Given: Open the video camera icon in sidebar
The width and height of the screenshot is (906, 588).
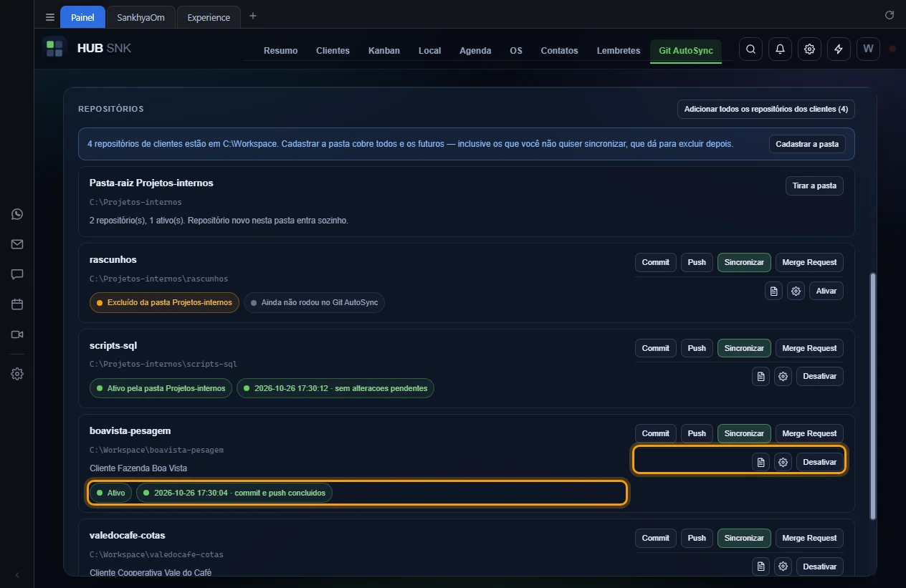Looking at the screenshot, I should point(17,334).
